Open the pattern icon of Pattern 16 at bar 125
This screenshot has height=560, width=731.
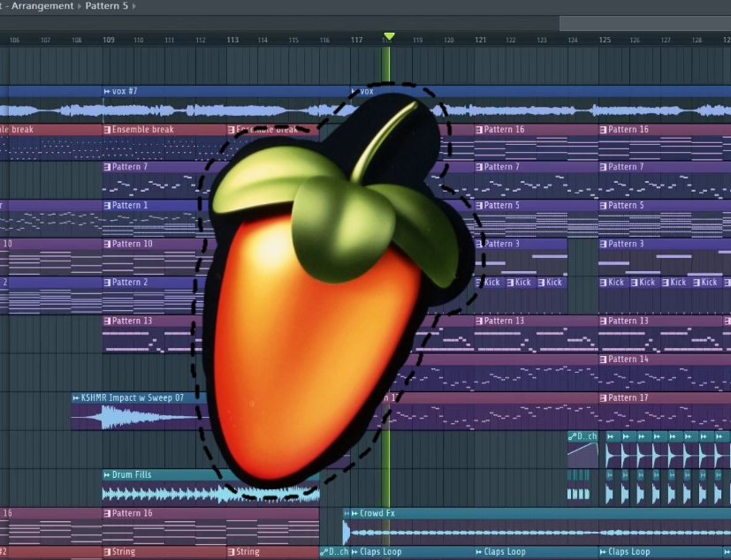pos(603,130)
